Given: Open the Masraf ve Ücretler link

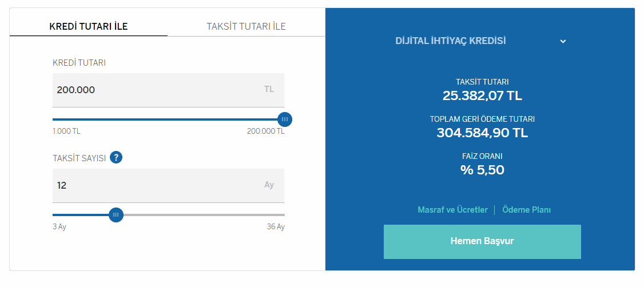Looking at the screenshot, I should point(452,210).
